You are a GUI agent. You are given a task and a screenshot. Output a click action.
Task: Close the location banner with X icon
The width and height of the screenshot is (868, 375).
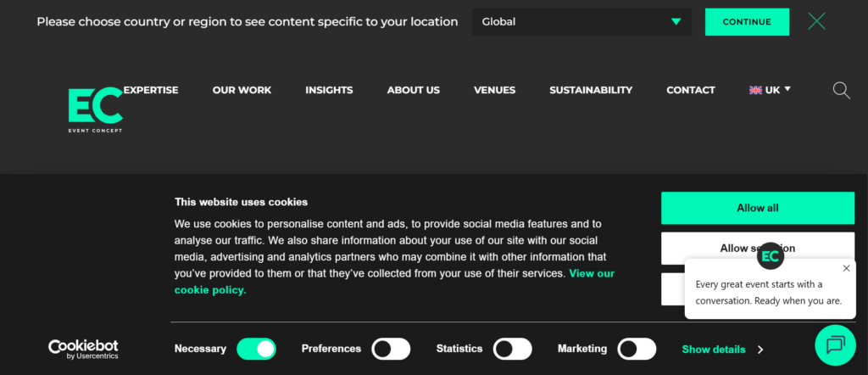[x=816, y=21]
